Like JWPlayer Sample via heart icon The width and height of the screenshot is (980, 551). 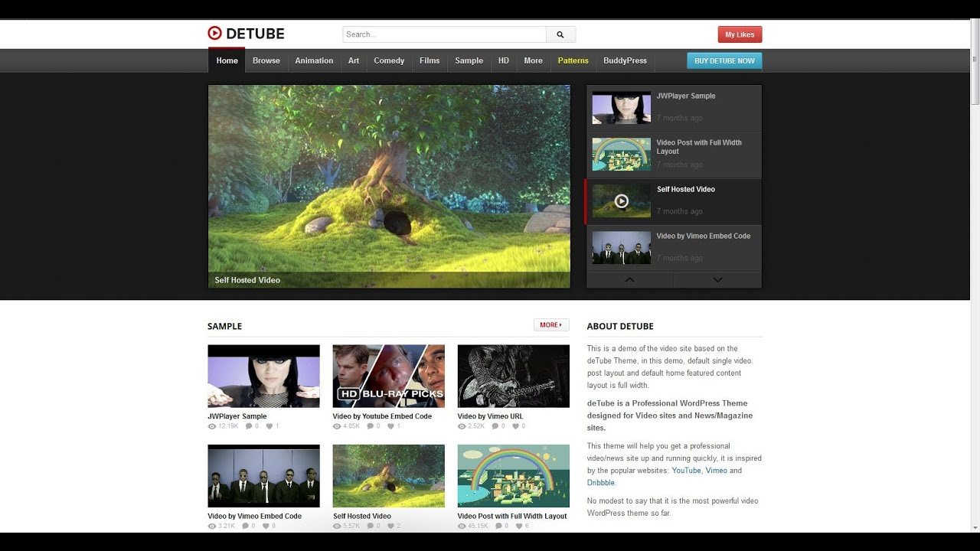coord(269,426)
